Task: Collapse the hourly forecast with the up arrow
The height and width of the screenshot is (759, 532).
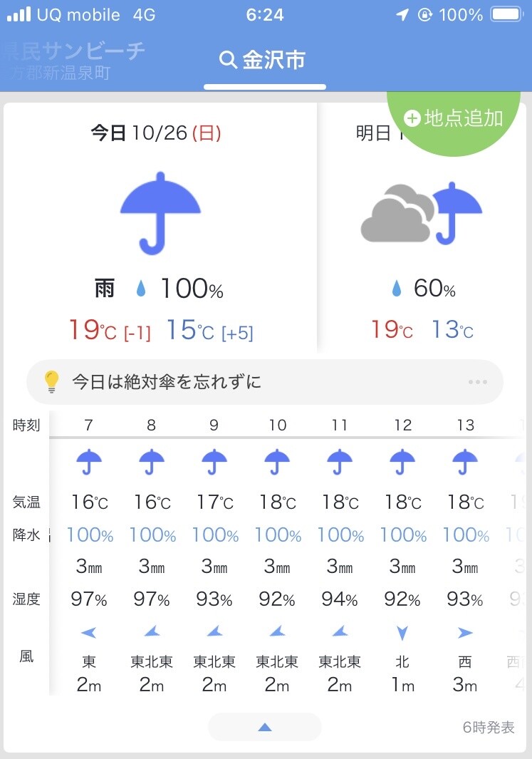Action: 265,727
